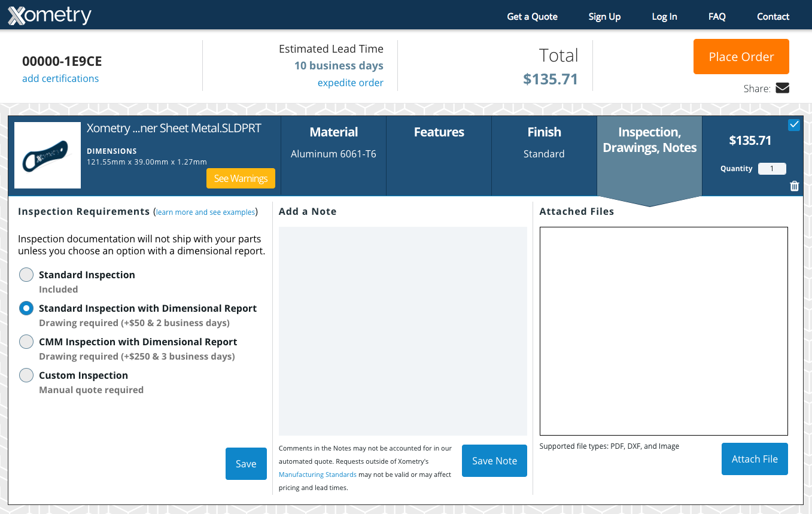Save inspection requirements

(x=246, y=464)
